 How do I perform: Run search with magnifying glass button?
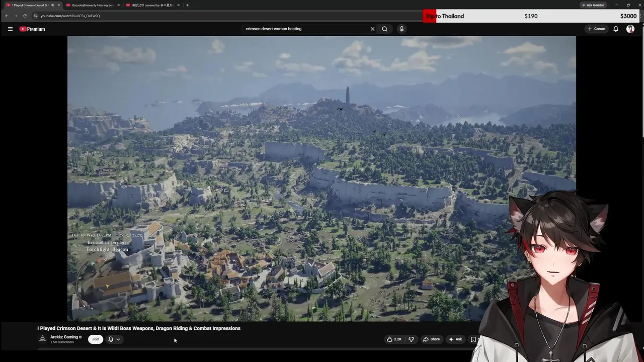384,29
